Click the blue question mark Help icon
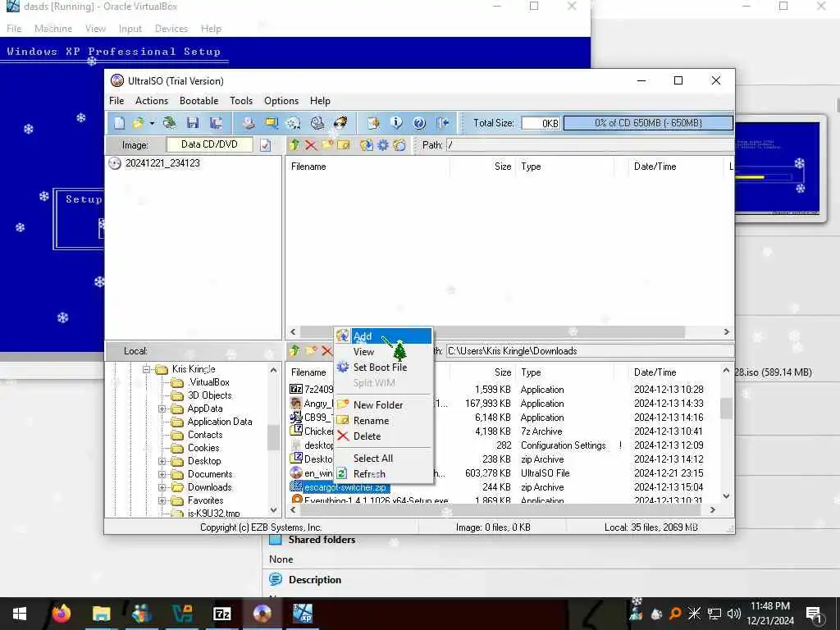Screen dimensions: 840x630 pos(419,123)
